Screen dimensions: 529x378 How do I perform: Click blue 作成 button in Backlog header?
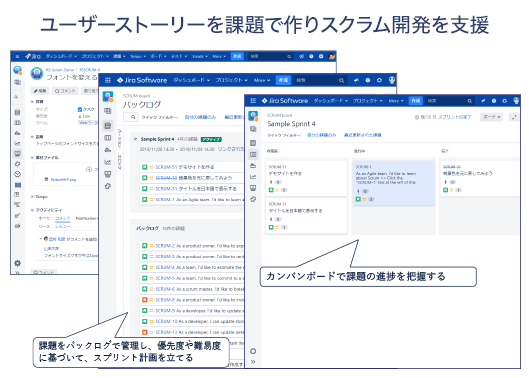(283, 80)
